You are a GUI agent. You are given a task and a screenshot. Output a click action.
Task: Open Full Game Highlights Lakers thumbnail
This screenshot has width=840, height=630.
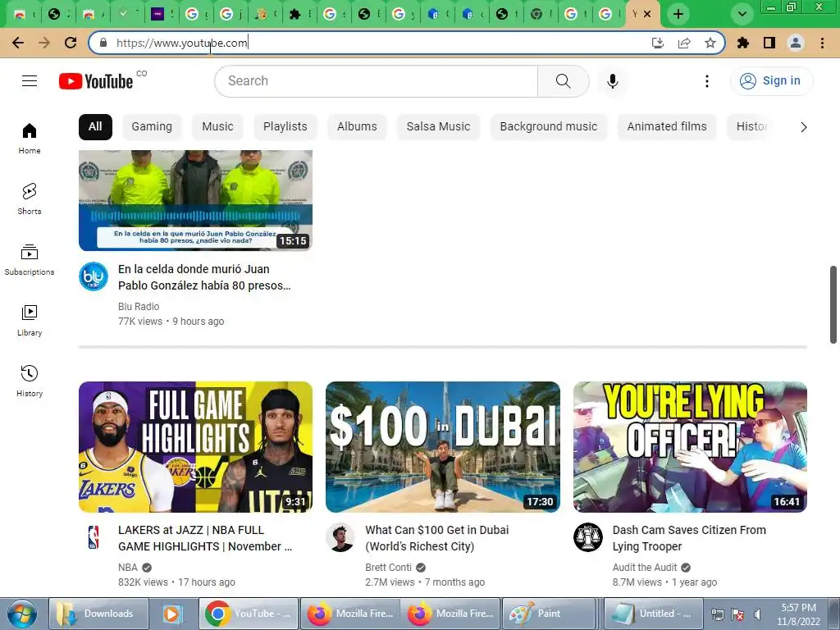(195, 447)
